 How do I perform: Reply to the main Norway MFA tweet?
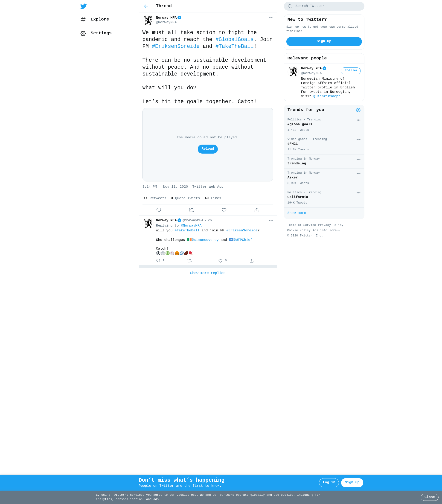(x=159, y=210)
